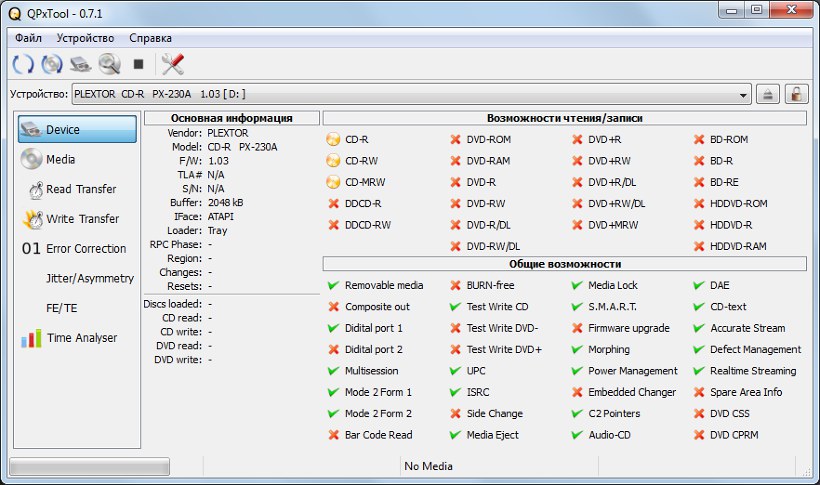Open the Устройство device dropdown

[x=743, y=94]
